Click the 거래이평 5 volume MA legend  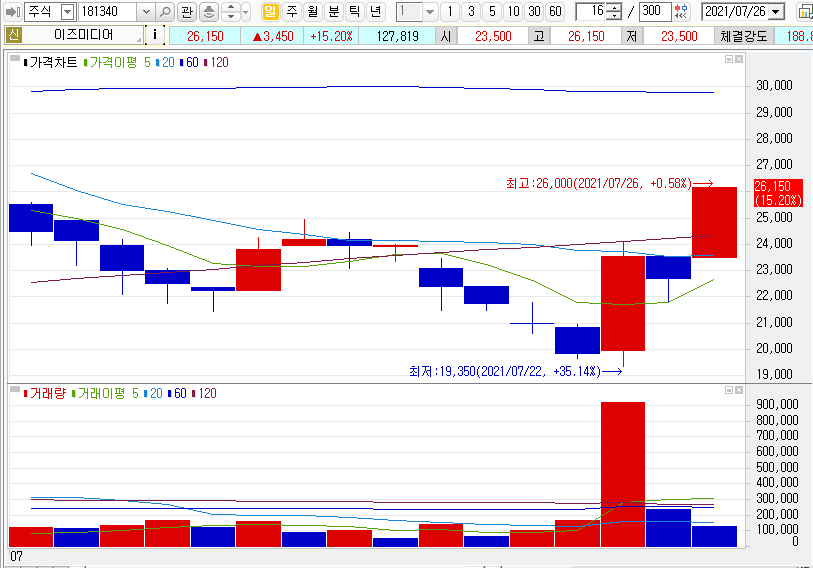[x=105, y=393]
